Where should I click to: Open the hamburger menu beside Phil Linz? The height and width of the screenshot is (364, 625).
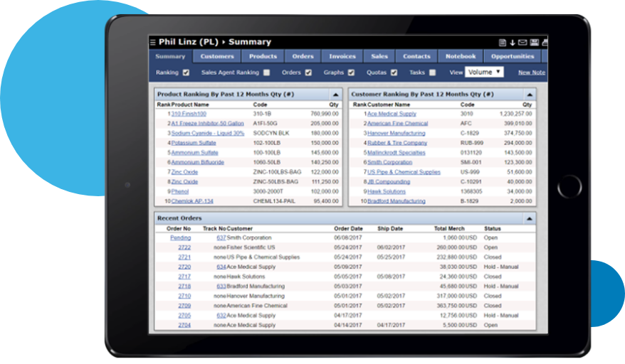pyautogui.click(x=152, y=42)
